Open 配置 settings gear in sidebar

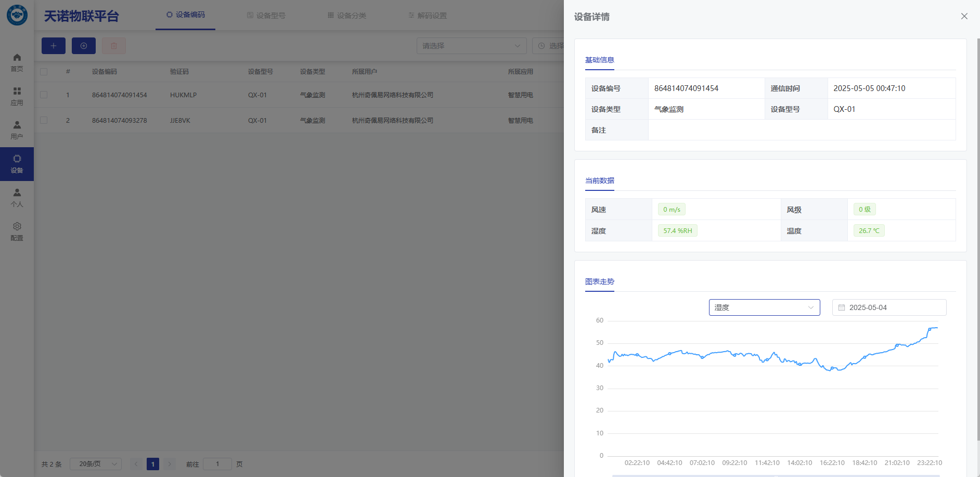coord(17,231)
